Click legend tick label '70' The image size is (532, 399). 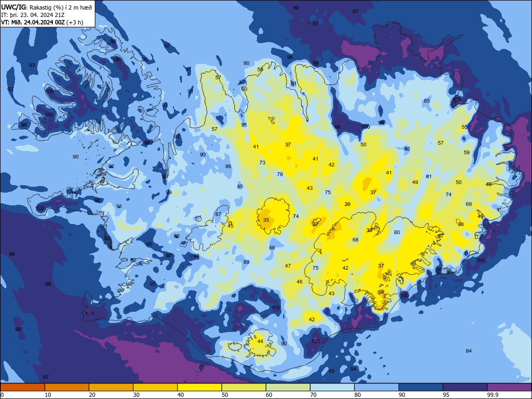pos(313,395)
